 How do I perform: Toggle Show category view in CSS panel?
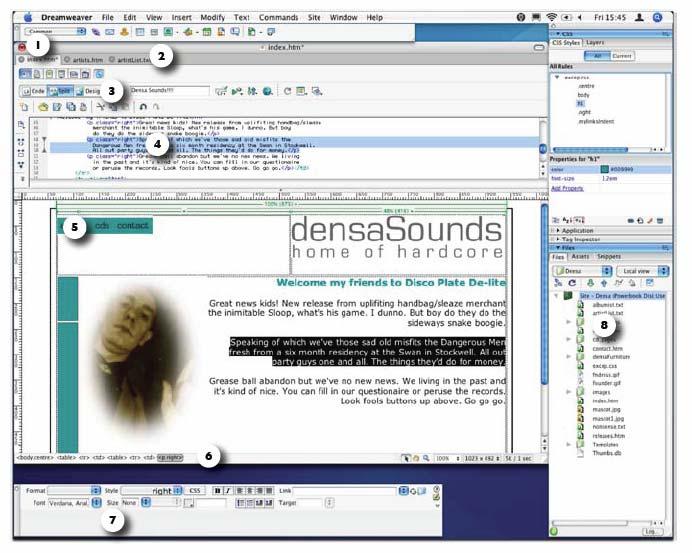(557, 220)
